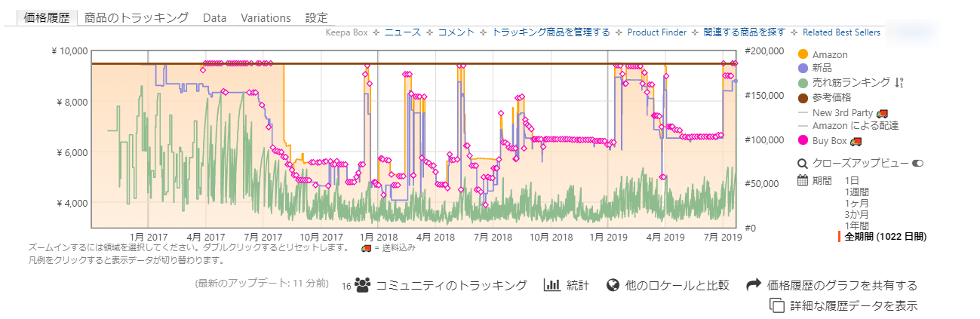Select the 1週間 time range
This screenshot has width=980, height=319.
click(857, 192)
